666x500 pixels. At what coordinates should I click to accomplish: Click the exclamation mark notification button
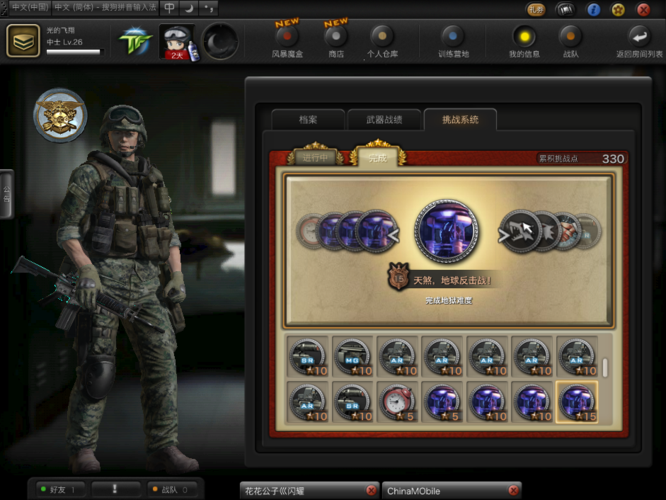115,490
